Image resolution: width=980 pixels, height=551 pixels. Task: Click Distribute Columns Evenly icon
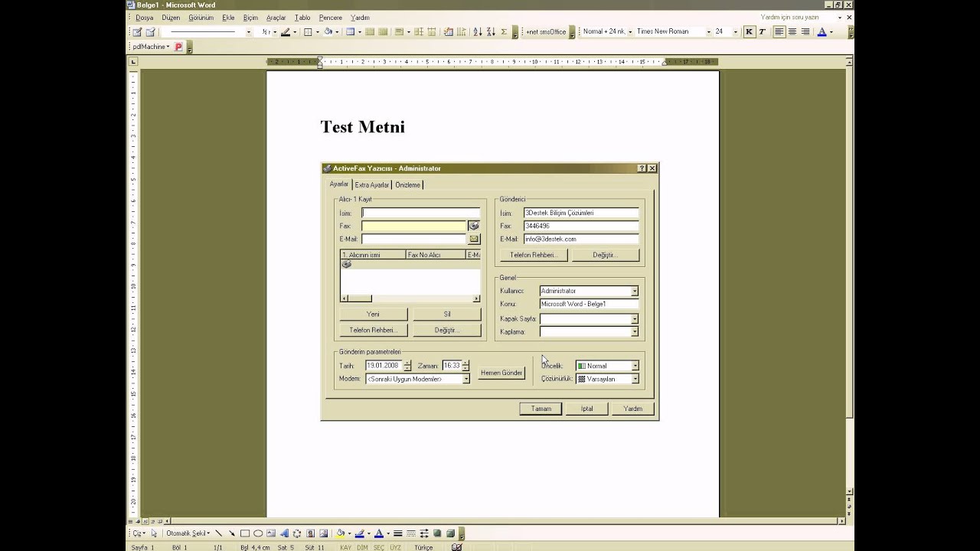pyautogui.click(x=432, y=32)
